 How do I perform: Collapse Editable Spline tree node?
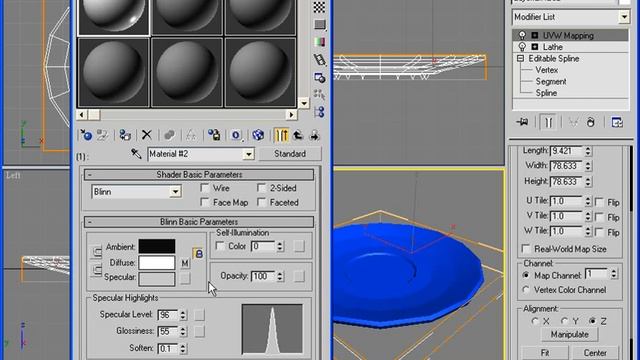click(x=520, y=58)
